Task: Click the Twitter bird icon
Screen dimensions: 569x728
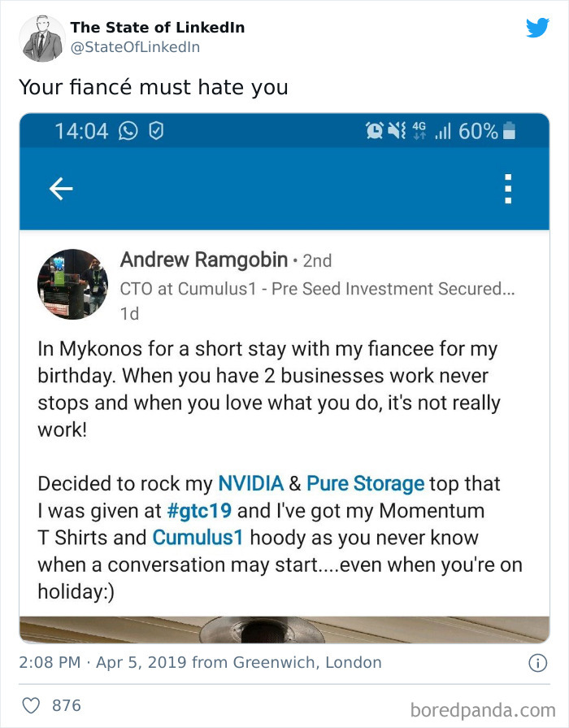Action: pos(538,27)
